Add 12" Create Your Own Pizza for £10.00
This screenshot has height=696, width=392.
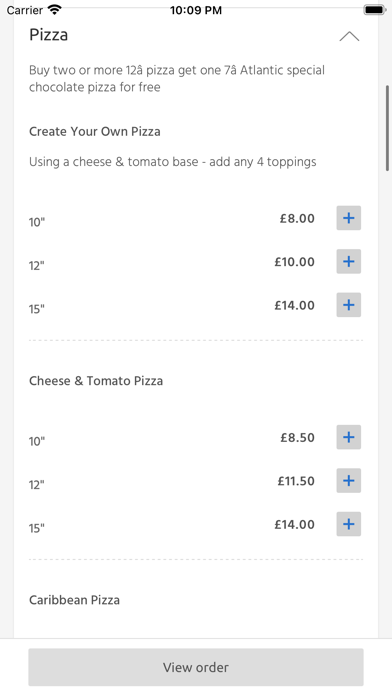point(348,261)
